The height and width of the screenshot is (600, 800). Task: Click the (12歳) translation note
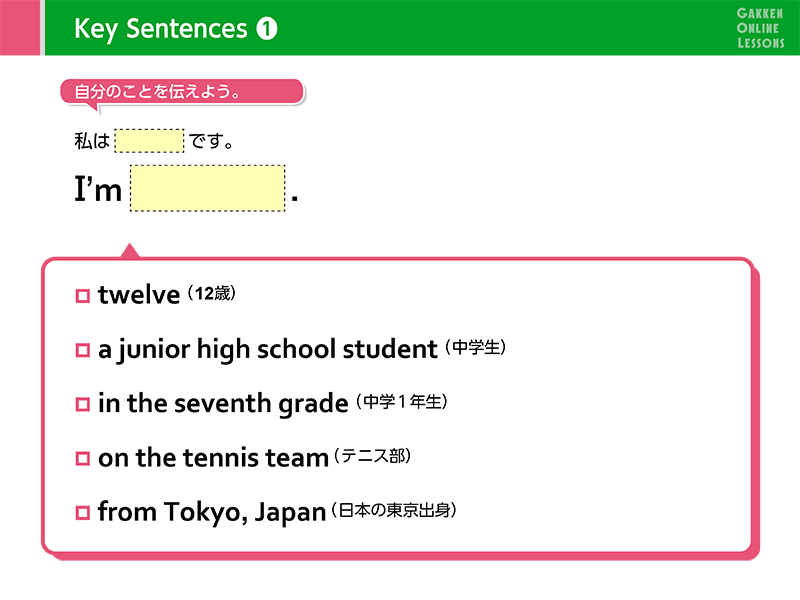point(217,294)
